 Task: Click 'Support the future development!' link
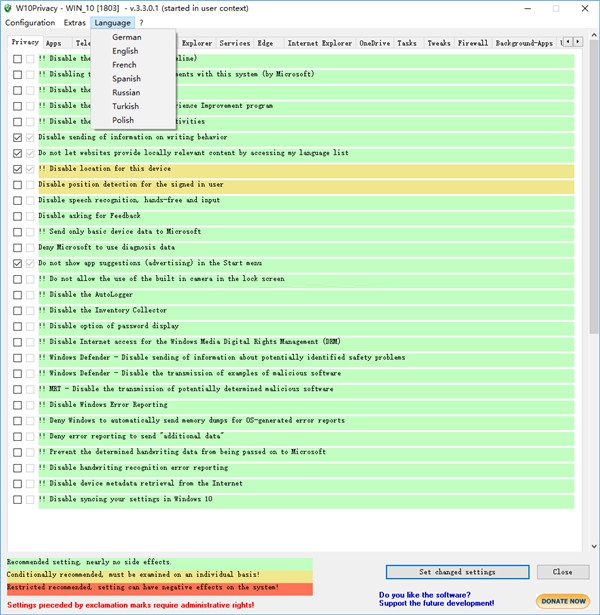(x=437, y=604)
